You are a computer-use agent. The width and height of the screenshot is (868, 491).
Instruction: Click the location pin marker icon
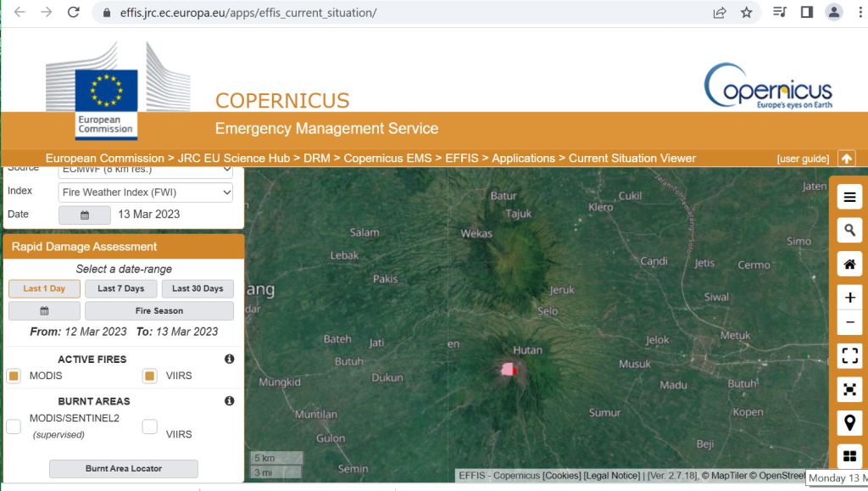pos(849,422)
